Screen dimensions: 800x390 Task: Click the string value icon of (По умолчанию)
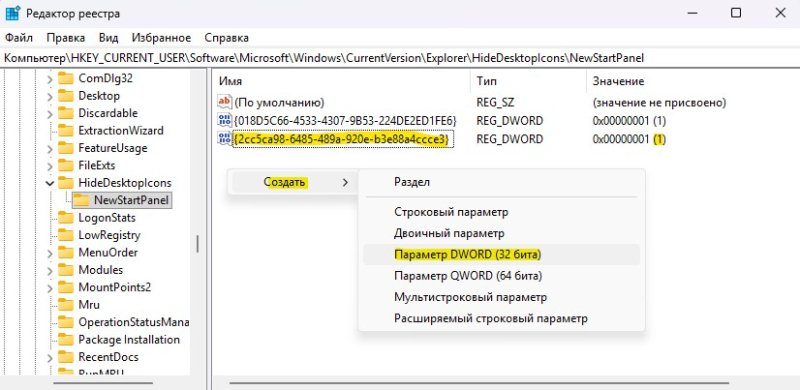pos(224,102)
